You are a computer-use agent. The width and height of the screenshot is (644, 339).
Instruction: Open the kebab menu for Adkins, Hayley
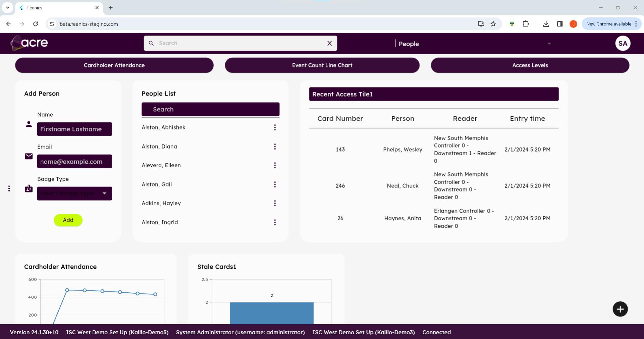(275, 203)
